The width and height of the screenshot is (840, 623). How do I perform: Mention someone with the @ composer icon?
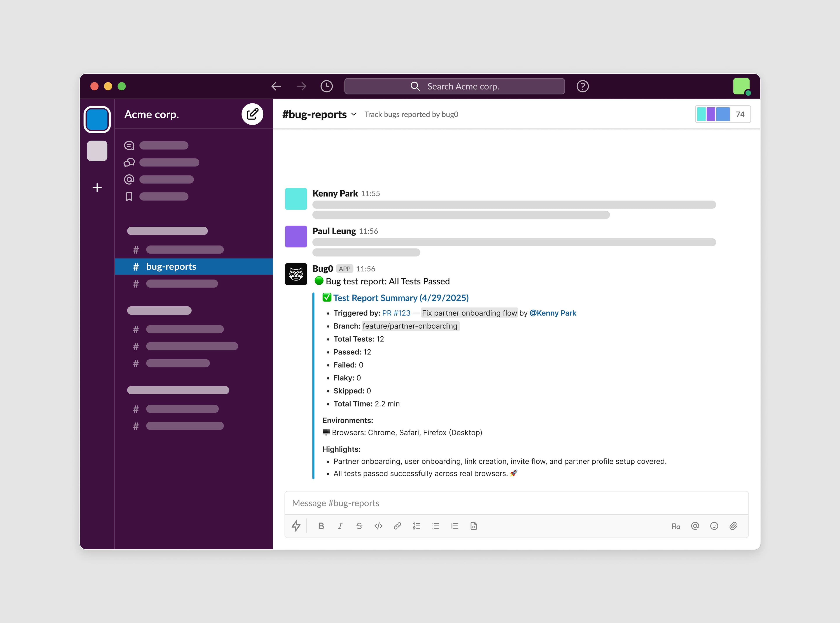(695, 526)
